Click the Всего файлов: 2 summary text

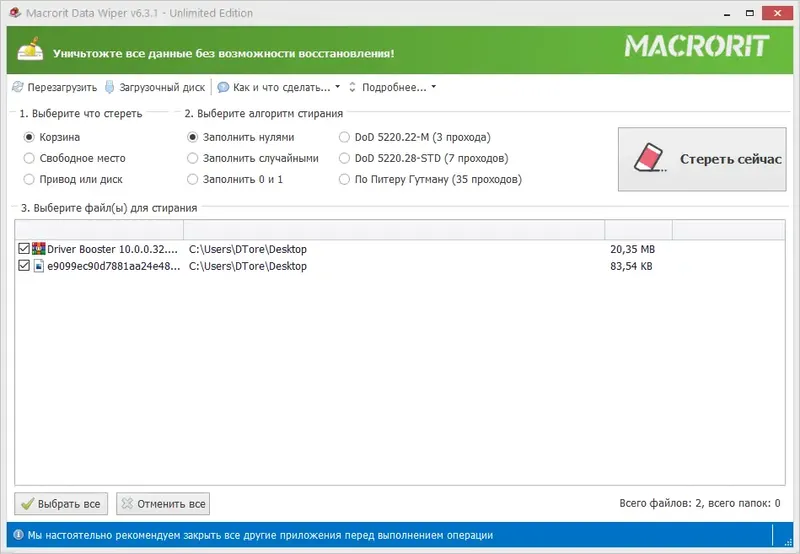point(699,503)
